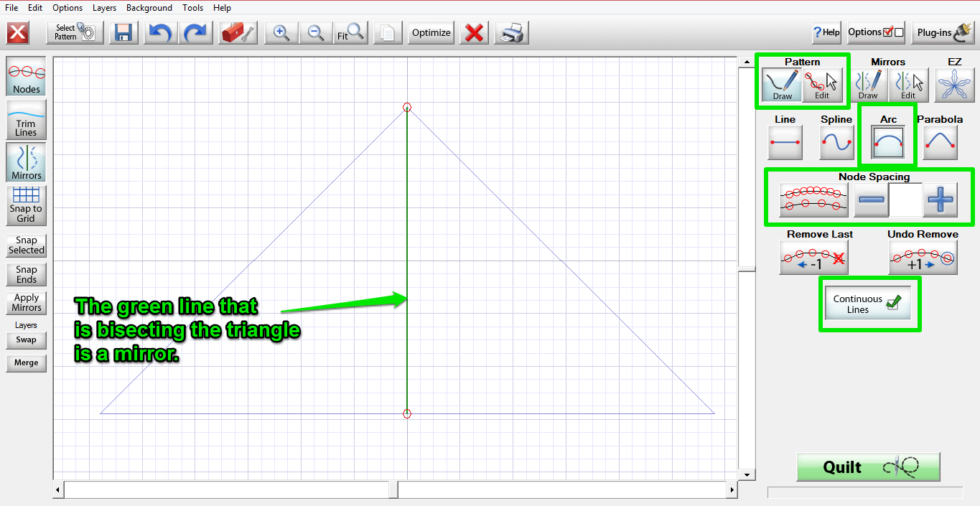Click the horizontal scrollbar thumb
Viewport: 980px width, 506px height.
point(393,490)
